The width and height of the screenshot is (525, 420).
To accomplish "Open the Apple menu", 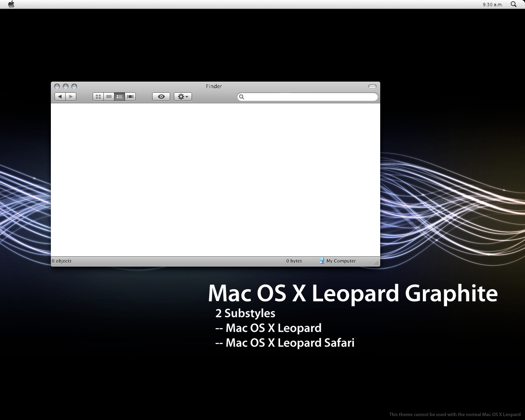I will pyautogui.click(x=11, y=5).
